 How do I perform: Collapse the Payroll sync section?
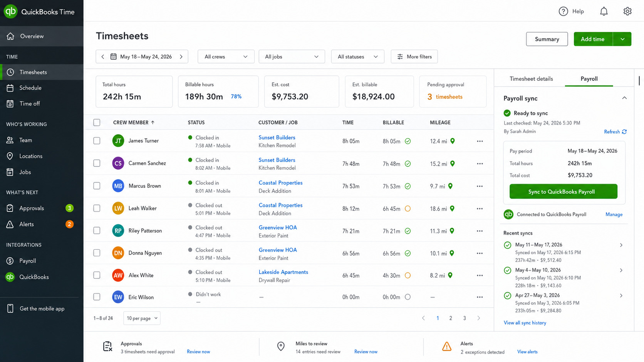(624, 98)
